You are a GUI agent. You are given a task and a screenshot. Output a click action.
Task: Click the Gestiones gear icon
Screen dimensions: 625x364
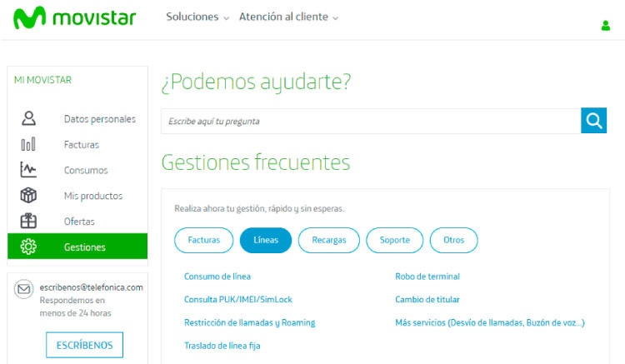[x=28, y=247]
